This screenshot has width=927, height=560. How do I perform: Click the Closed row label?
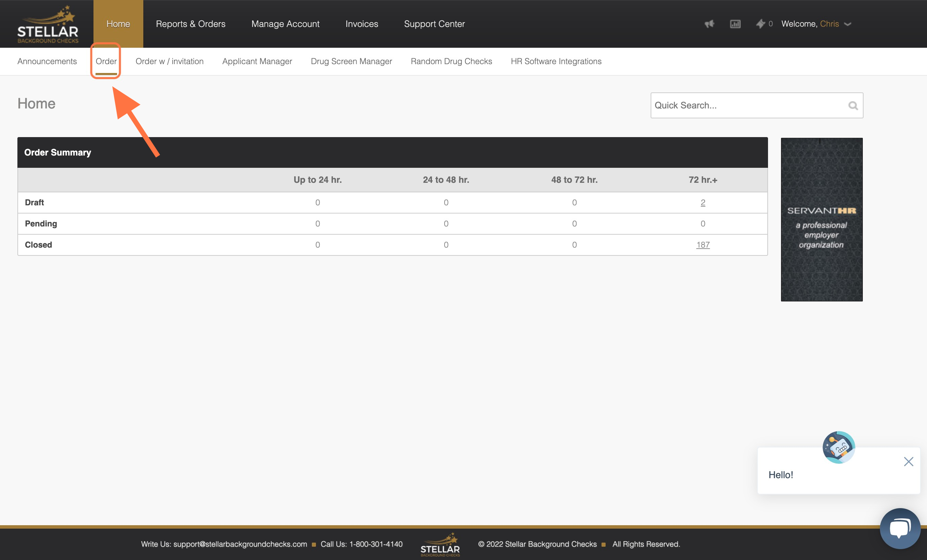click(38, 245)
